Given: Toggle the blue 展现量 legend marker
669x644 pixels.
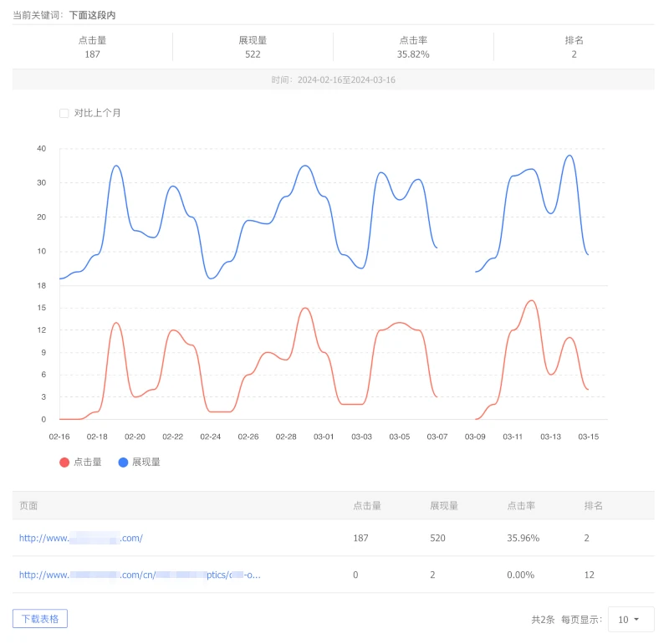Looking at the screenshot, I should coord(123,463).
